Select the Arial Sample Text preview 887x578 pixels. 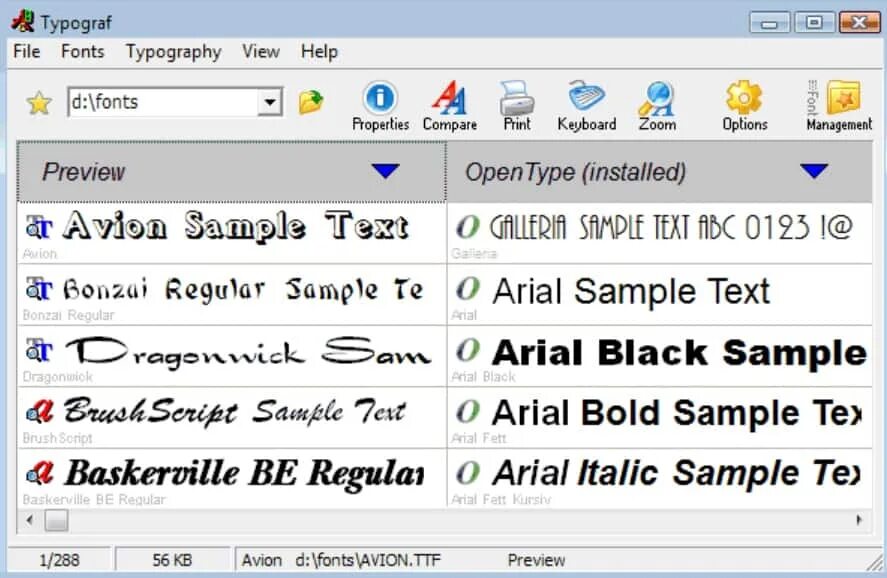631,292
